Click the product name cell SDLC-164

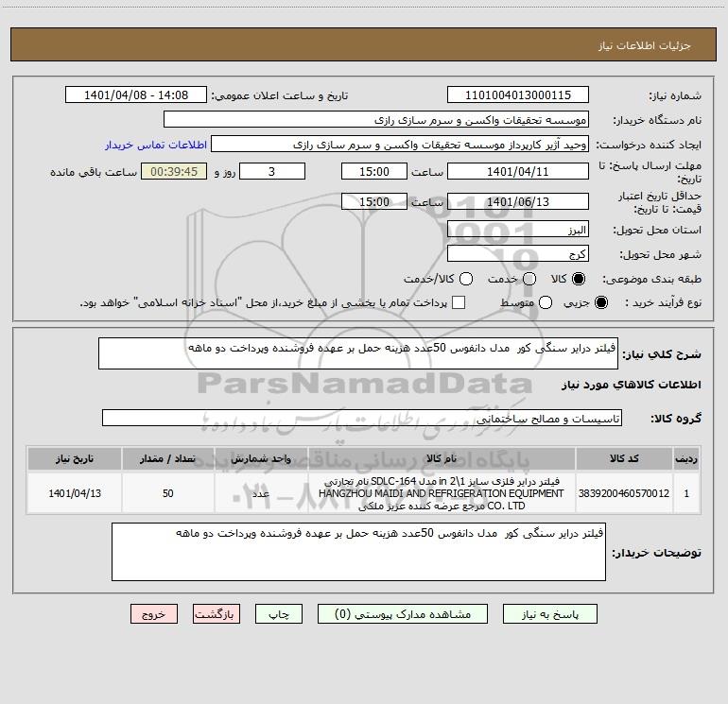coord(442,493)
